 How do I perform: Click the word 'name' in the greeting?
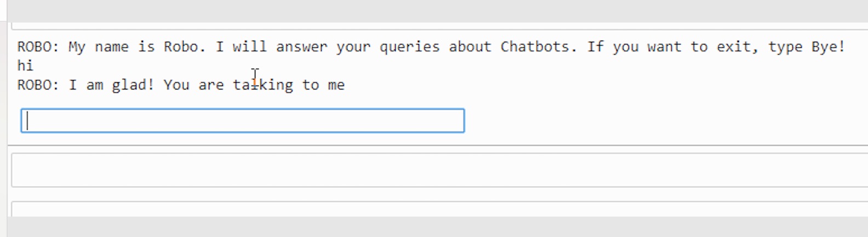[x=111, y=47]
